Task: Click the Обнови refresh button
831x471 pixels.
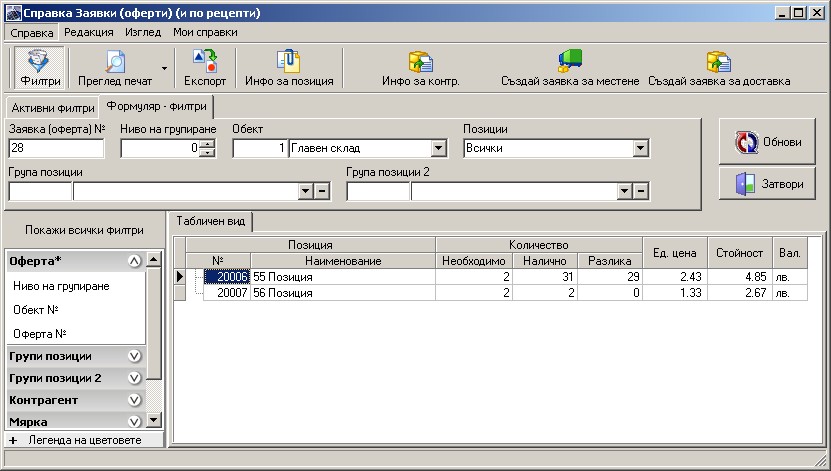Action: (767, 141)
